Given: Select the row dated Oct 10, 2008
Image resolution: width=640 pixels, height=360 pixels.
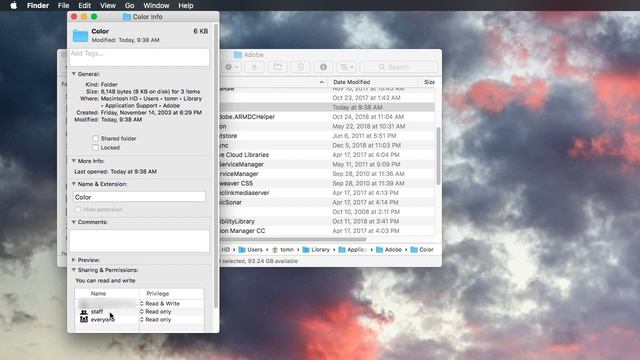Looking at the screenshot, I should [x=327, y=211].
